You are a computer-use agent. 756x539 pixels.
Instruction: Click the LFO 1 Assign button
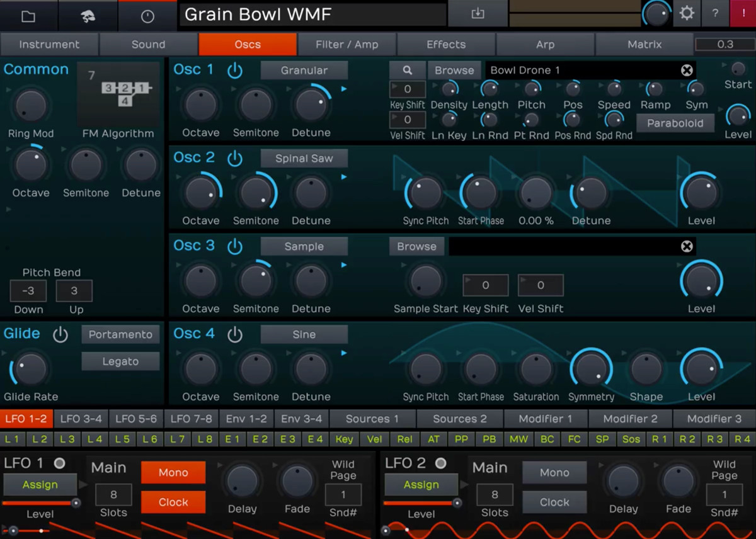tap(40, 485)
